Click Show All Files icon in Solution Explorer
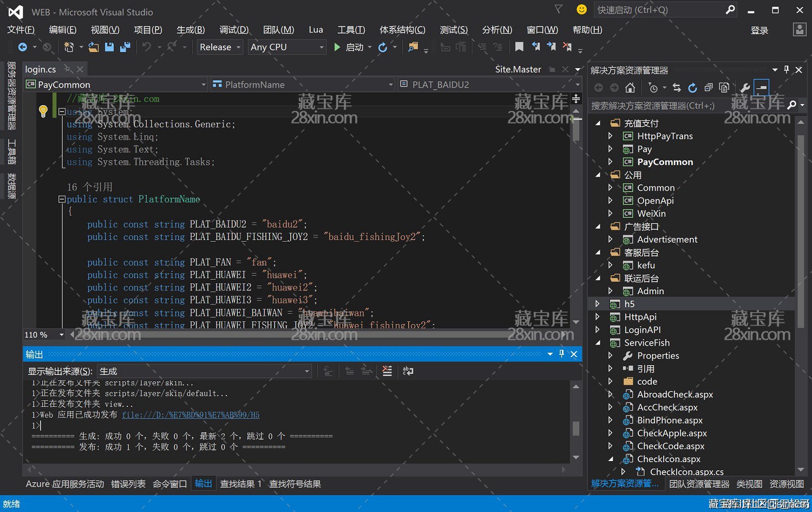 coord(724,88)
